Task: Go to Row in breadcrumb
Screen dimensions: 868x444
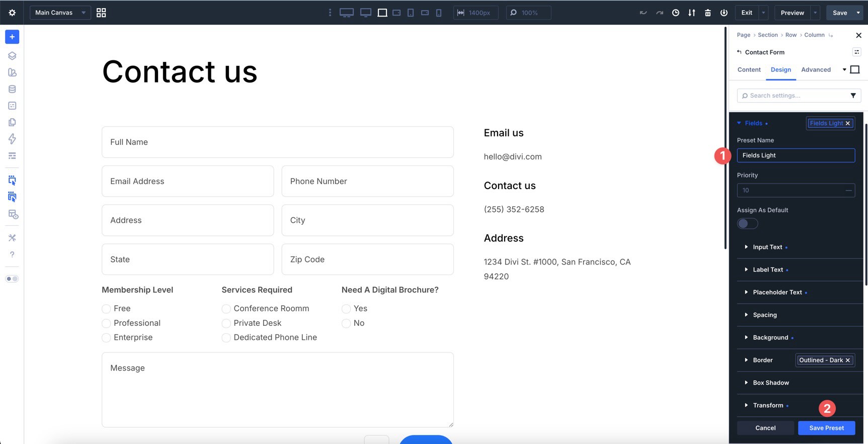Action: [791, 35]
